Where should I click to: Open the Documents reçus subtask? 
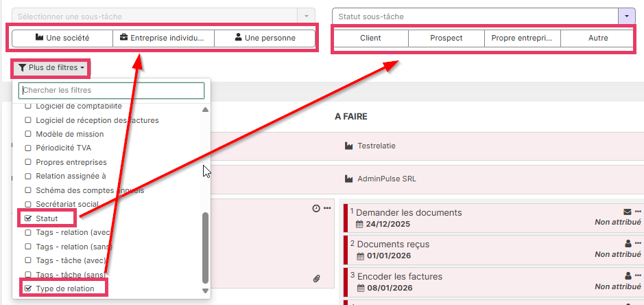click(x=393, y=244)
